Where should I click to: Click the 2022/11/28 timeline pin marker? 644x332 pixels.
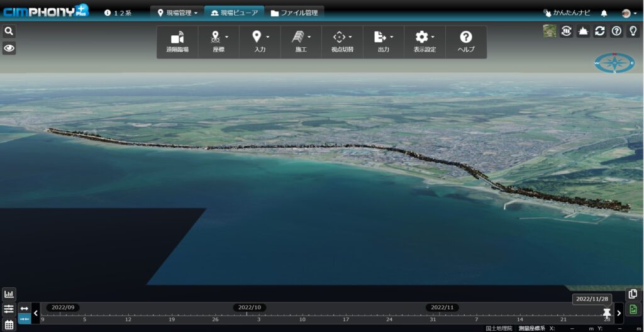click(606, 313)
